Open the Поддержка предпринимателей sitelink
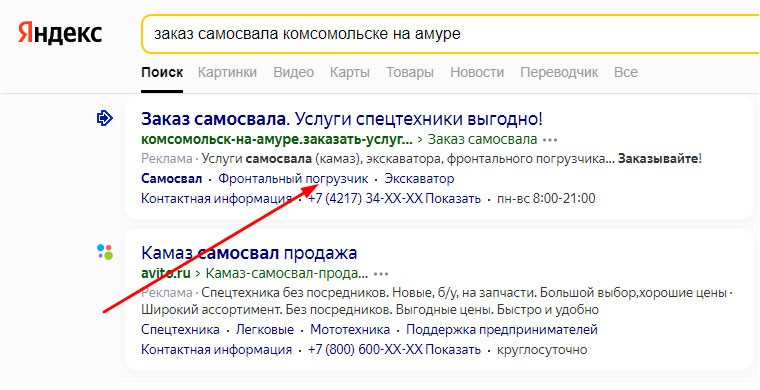The width and height of the screenshot is (760, 390). pos(502,330)
